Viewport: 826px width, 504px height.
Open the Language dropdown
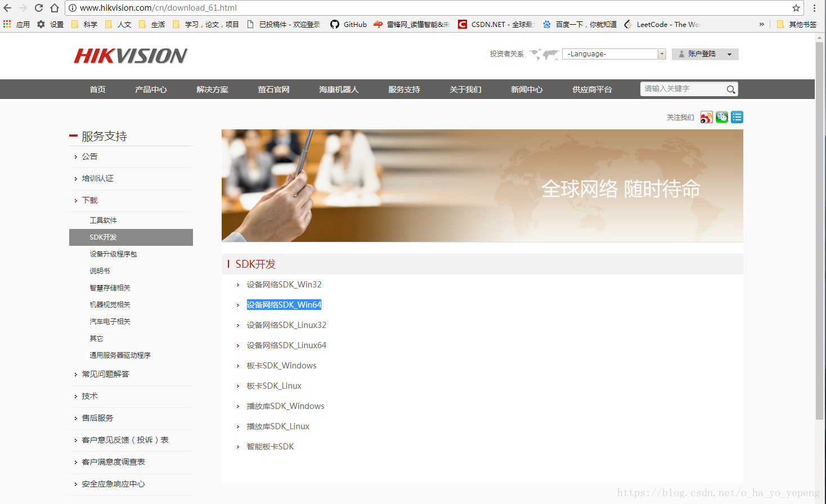pos(614,54)
